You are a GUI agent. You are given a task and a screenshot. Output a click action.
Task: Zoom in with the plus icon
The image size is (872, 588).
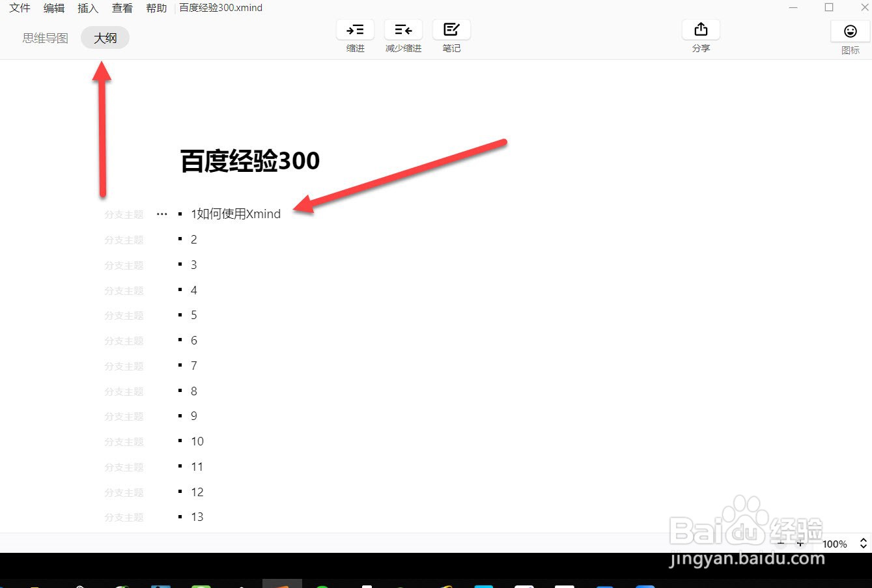(x=800, y=543)
